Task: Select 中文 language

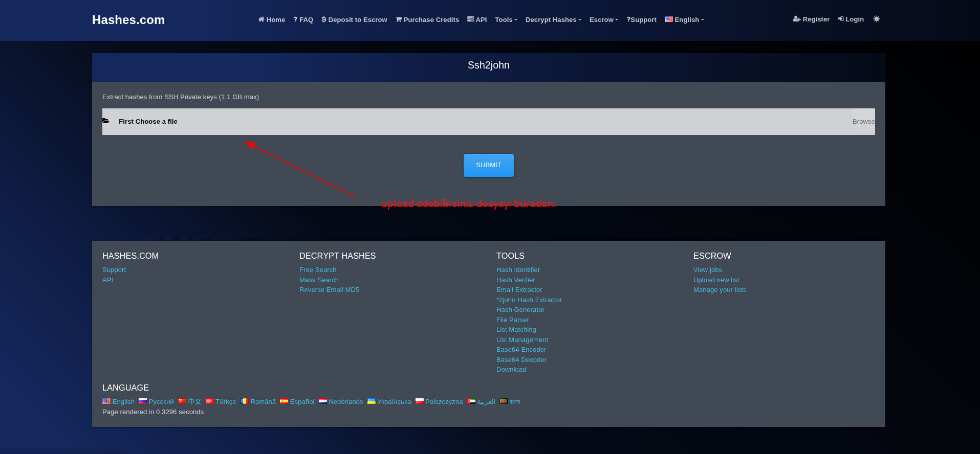Action: coord(190,402)
